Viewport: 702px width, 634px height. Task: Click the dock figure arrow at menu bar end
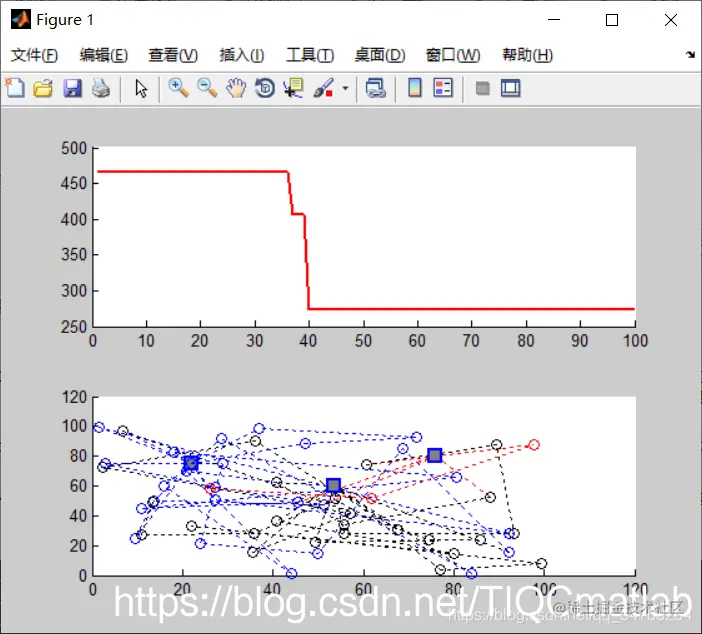(690, 55)
